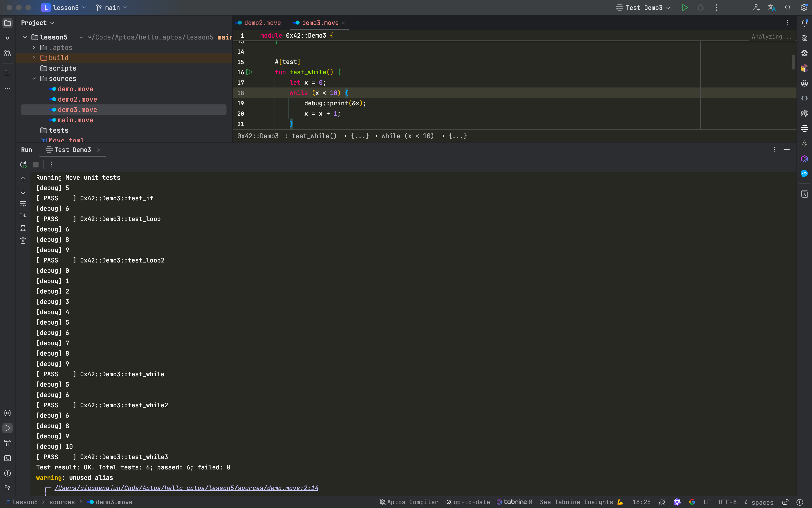
Task: Run test_while via the gutter run icon
Action: click(x=249, y=72)
